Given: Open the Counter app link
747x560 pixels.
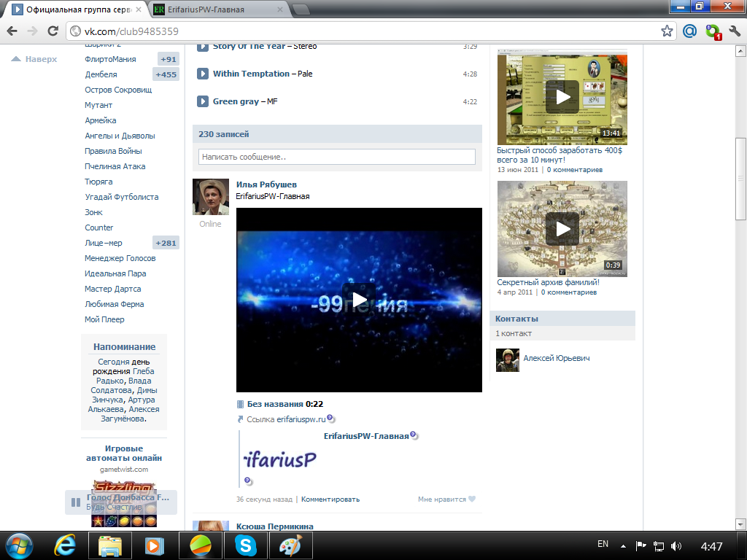Looking at the screenshot, I should pyautogui.click(x=99, y=227).
